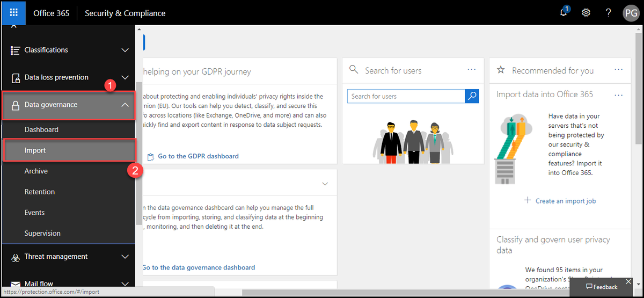This screenshot has height=298, width=644.
Task: Select Import in the sidebar
Action: click(69, 150)
